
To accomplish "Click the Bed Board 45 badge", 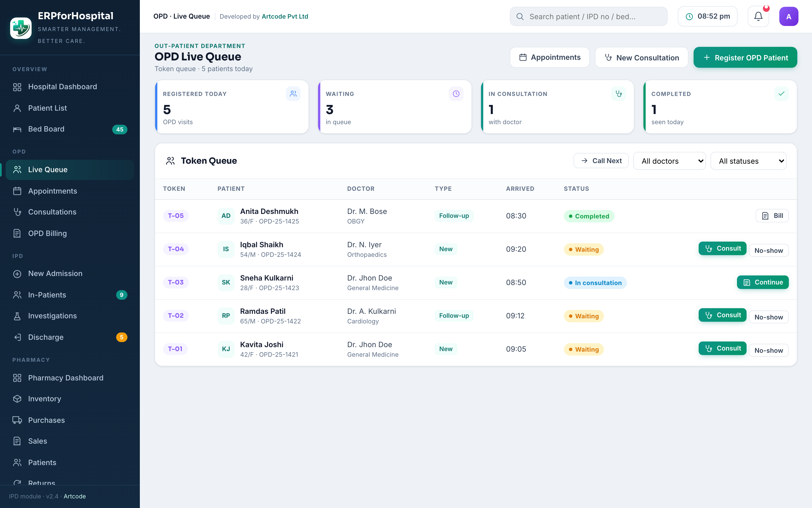I will (120, 129).
